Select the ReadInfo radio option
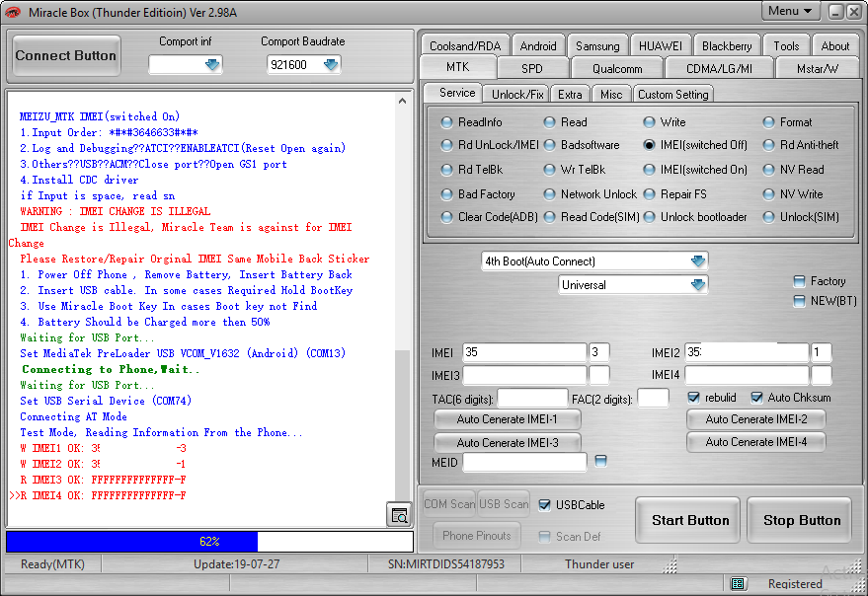 [x=446, y=122]
